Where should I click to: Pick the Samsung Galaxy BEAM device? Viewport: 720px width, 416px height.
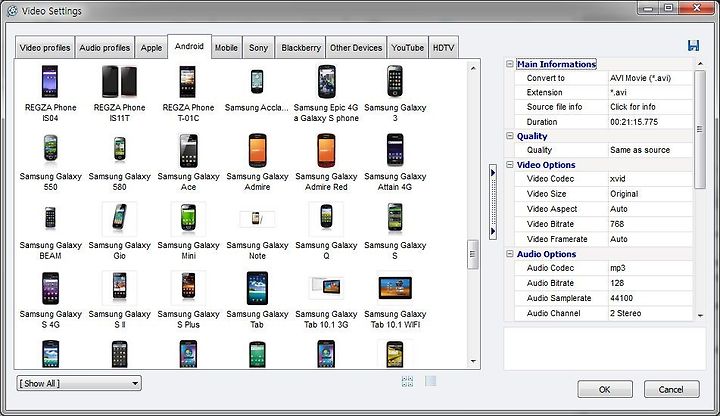click(x=51, y=218)
